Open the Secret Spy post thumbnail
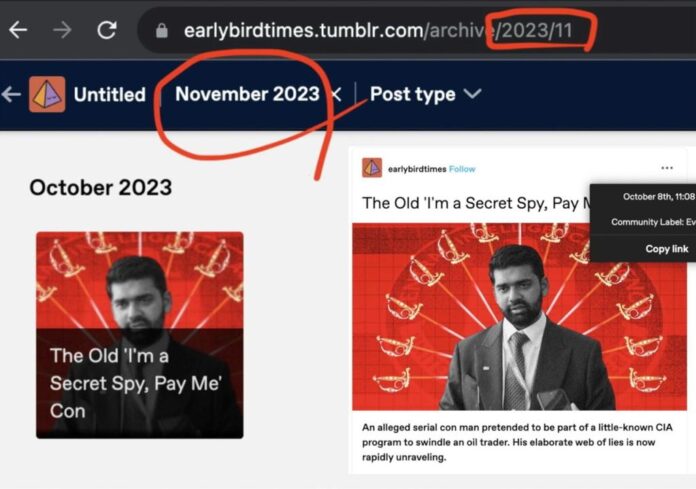The height and width of the screenshot is (489, 696). 139,335
